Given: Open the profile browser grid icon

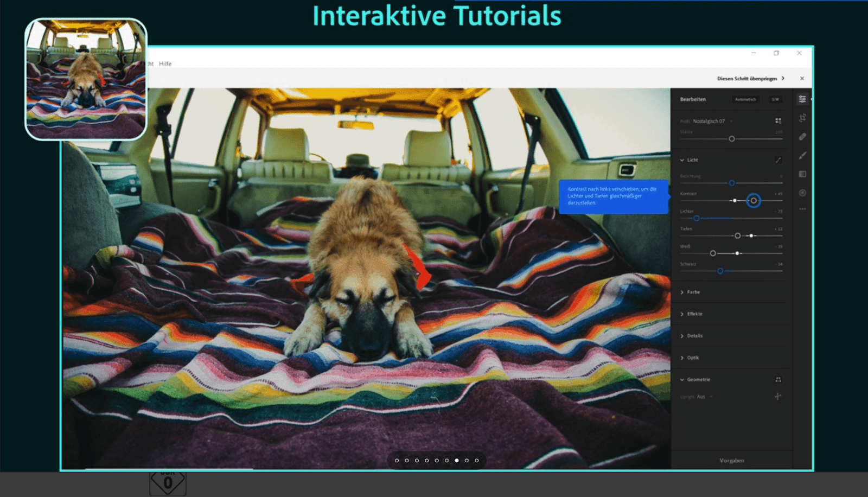Looking at the screenshot, I should click(x=778, y=121).
